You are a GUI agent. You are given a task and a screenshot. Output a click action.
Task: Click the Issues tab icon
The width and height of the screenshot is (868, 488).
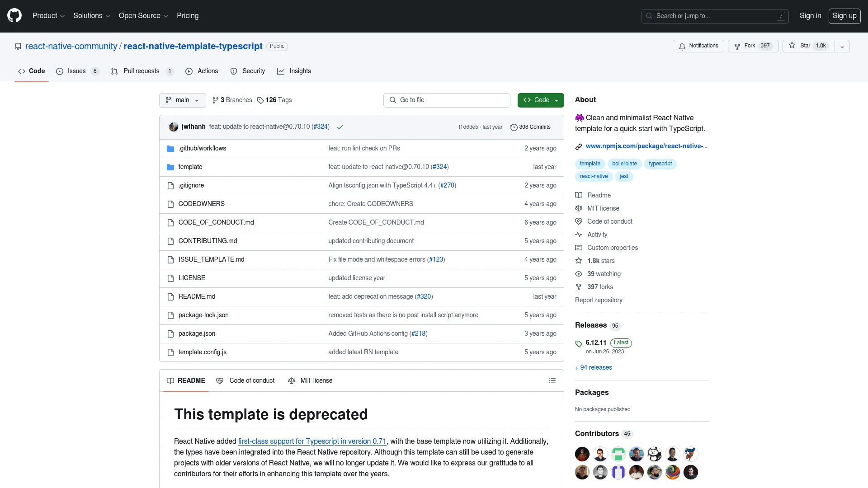pos(60,71)
